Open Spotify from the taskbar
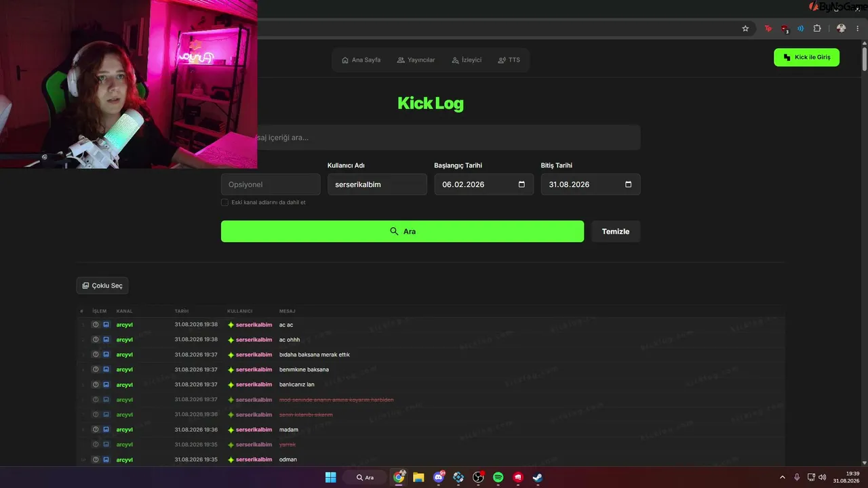Viewport: 868px width, 488px height. (x=498, y=477)
